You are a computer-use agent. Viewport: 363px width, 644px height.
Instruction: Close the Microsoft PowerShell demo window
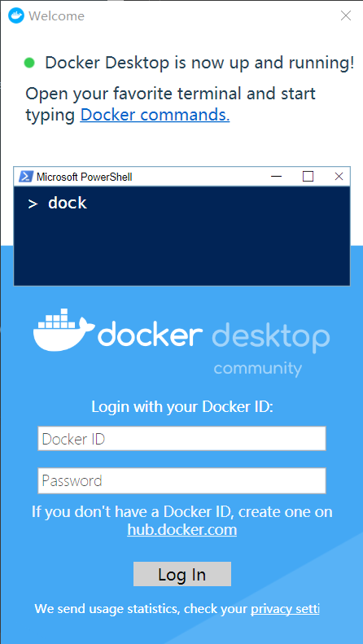click(x=339, y=177)
